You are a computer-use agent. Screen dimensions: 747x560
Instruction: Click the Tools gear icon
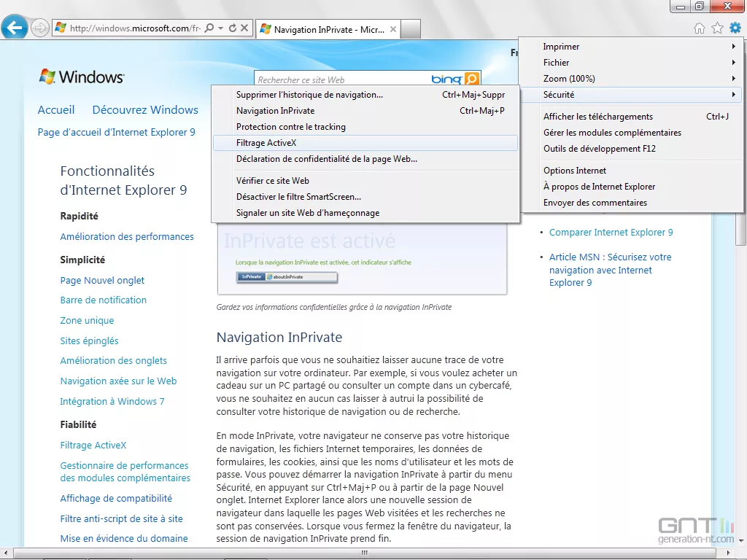(735, 28)
